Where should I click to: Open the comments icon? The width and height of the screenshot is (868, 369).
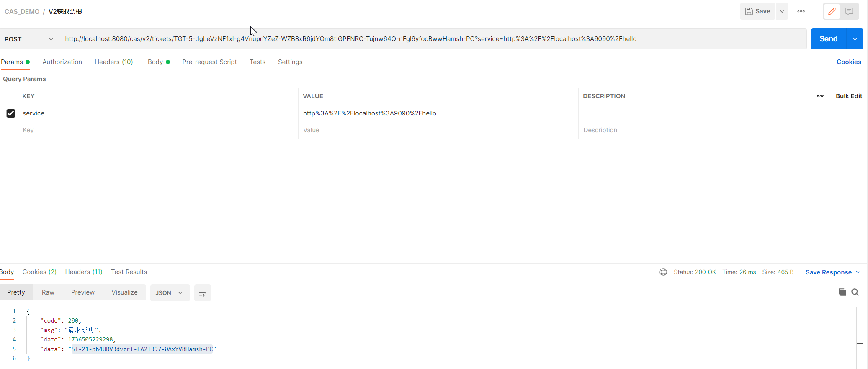coord(849,11)
